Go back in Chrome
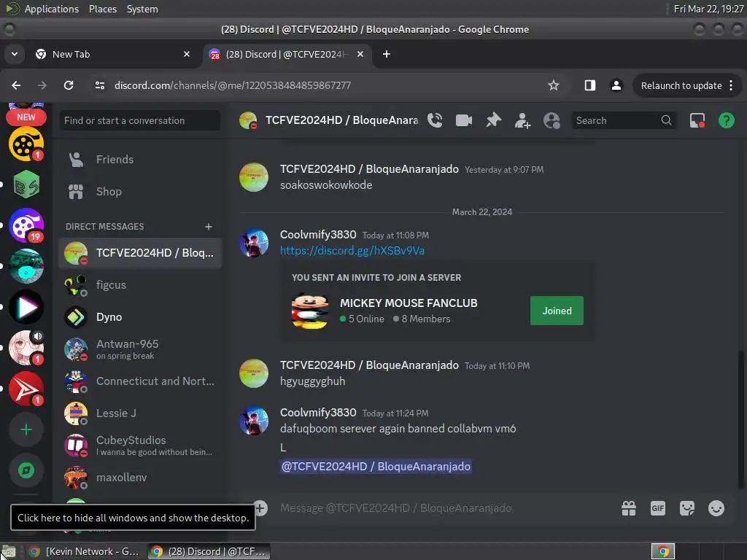The height and width of the screenshot is (560, 747). pos(16,85)
